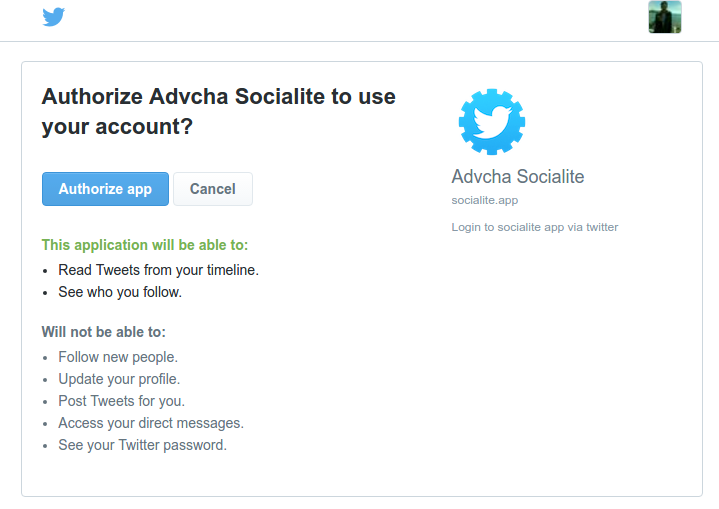Image resolution: width=719 pixels, height=509 pixels.
Task: Click the 'Login to socialite app via twitter' description
Action: 534,227
